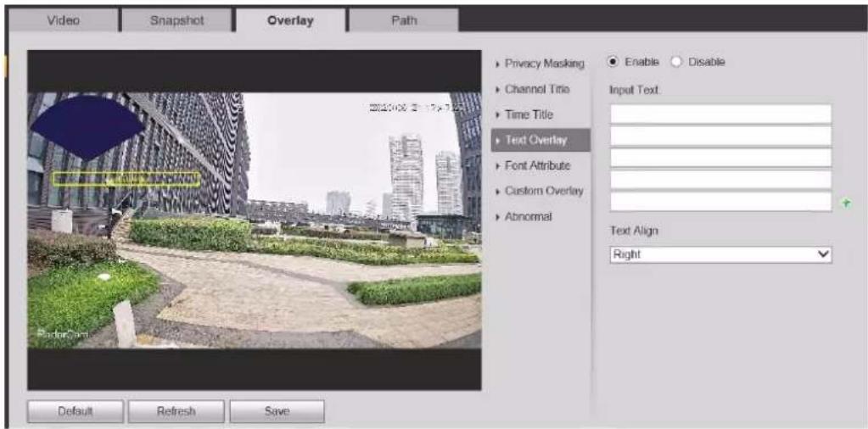Select the Disable radio button
The image size is (868, 429).
(x=676, y=62)
